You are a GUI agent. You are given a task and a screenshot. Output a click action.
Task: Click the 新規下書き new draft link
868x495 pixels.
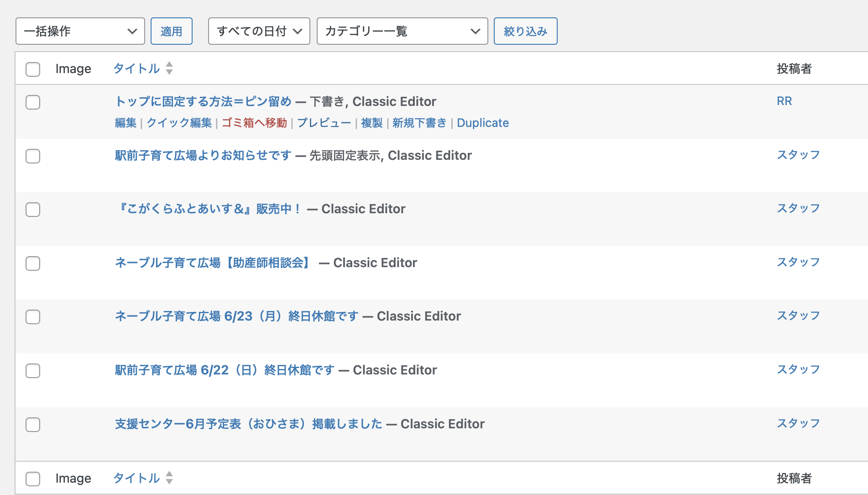(419, 123)
